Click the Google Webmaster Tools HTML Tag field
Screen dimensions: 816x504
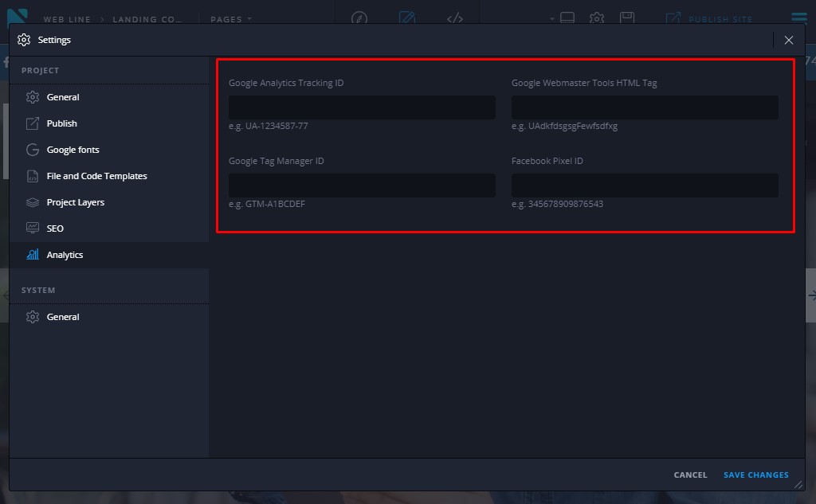(645, 107)
